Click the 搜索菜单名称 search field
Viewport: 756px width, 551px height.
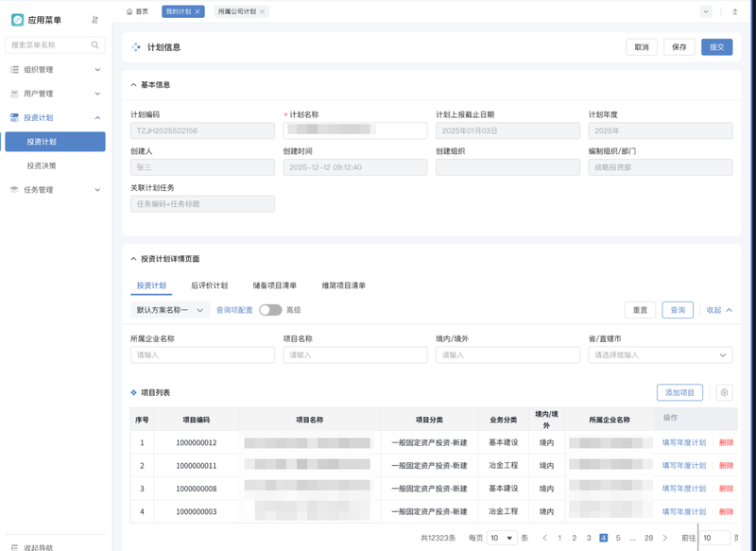55,44
